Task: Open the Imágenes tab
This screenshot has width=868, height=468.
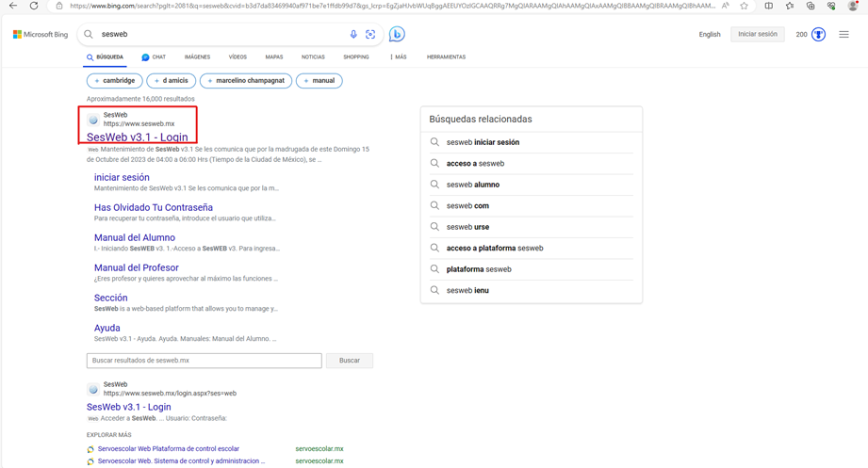Action: tap(197, 57)
